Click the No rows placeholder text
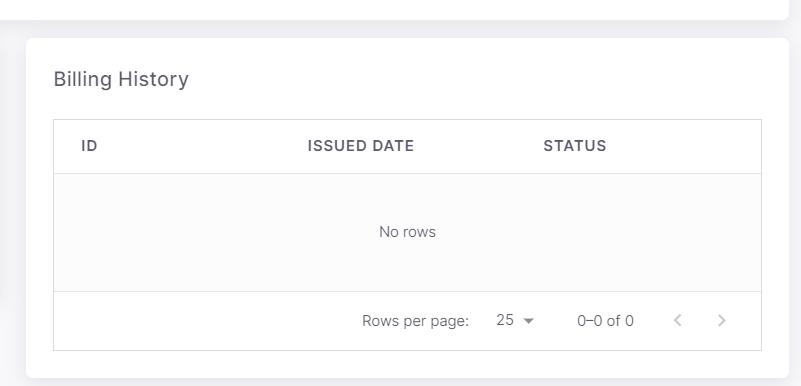 407,232
